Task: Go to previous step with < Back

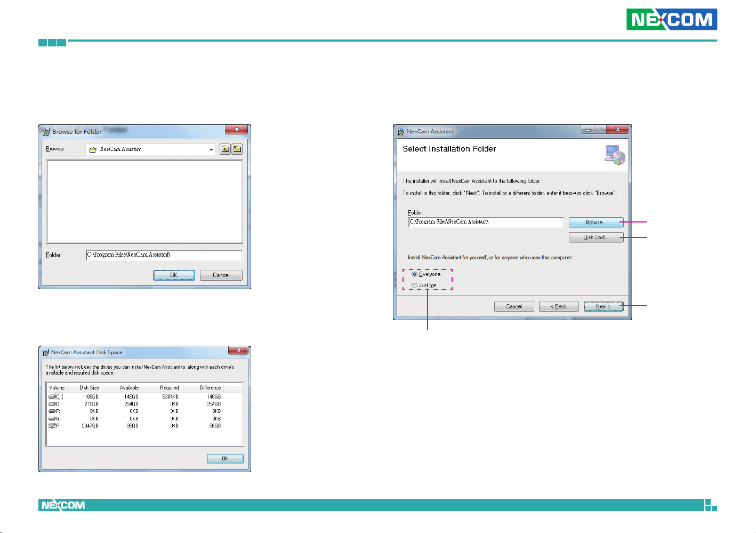Action: point(559,306)
